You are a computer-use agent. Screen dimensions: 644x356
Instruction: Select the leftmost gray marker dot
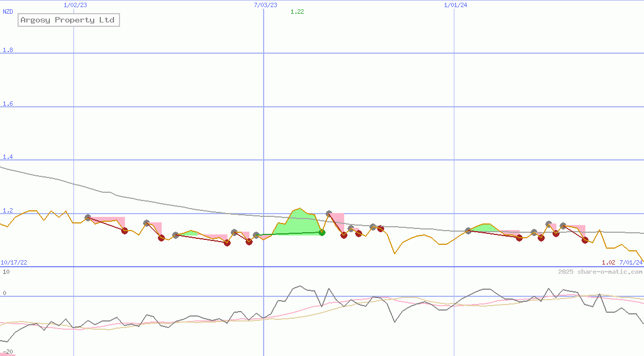point(88,217)
